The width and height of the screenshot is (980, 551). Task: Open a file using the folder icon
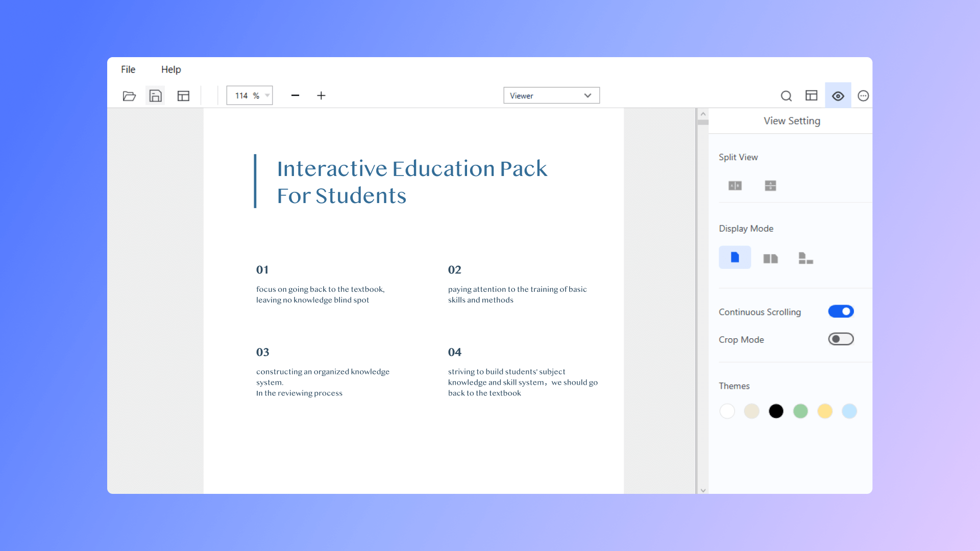pos(129,95)
